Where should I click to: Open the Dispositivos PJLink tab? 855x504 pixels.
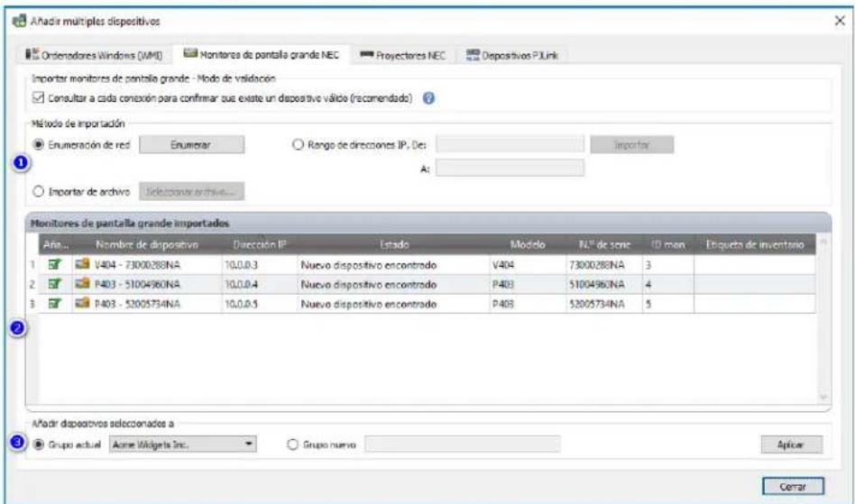pyautogui.click(x=512, y=55)
